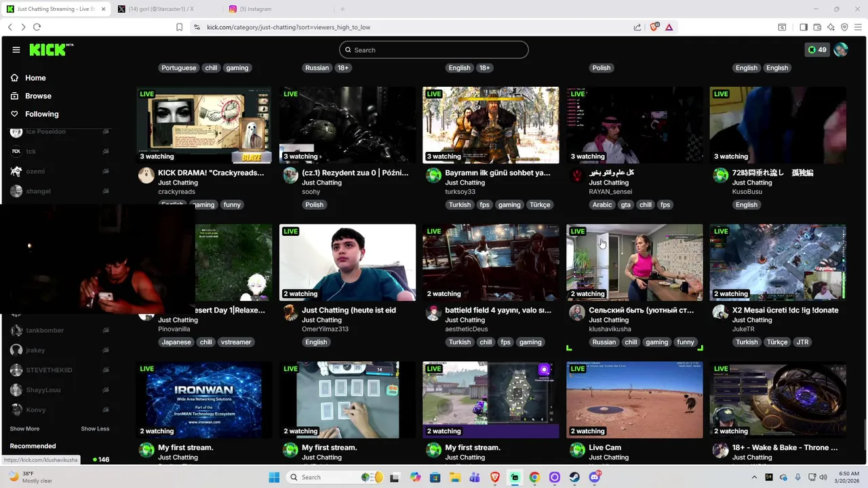Image resolution: width=868 pixels, height=488 pixels.
Task: Open Brave Shields icon
Action: (654, 27)
